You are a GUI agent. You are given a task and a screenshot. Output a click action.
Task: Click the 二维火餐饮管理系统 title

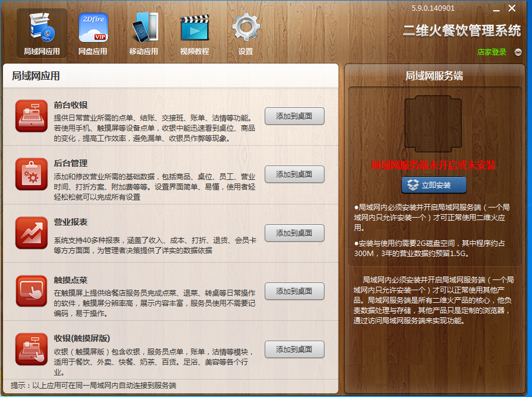462,31
